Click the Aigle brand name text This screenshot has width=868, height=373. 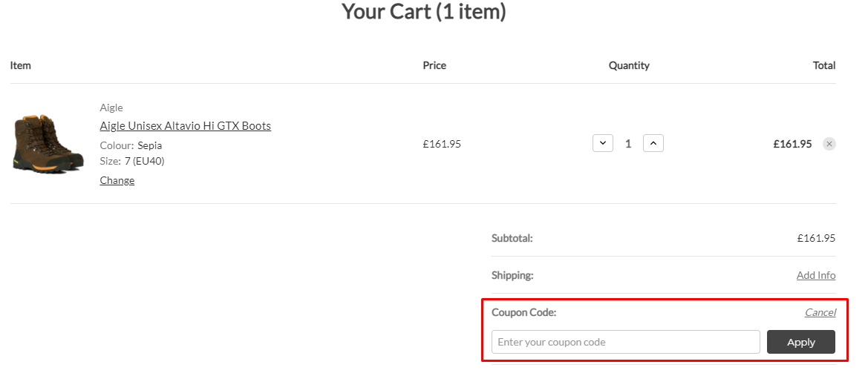(x=111, y=108)
